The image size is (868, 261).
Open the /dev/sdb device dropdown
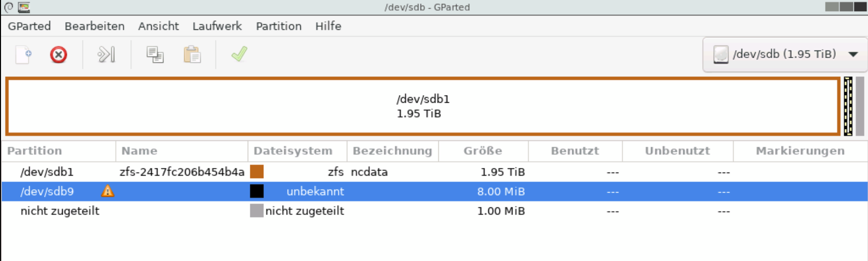(785, 54)
